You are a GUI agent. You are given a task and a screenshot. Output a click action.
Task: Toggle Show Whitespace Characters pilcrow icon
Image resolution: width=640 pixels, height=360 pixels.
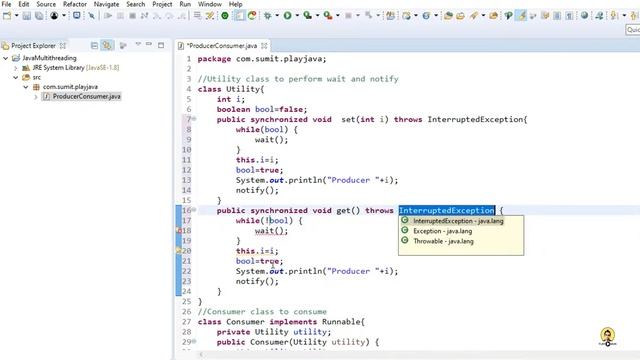coord(569,16)
